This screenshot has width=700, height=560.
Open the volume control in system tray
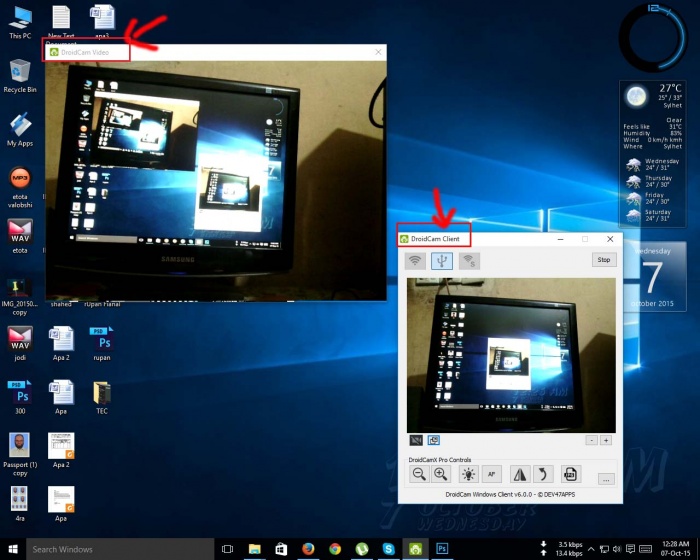tap(617, 549)
